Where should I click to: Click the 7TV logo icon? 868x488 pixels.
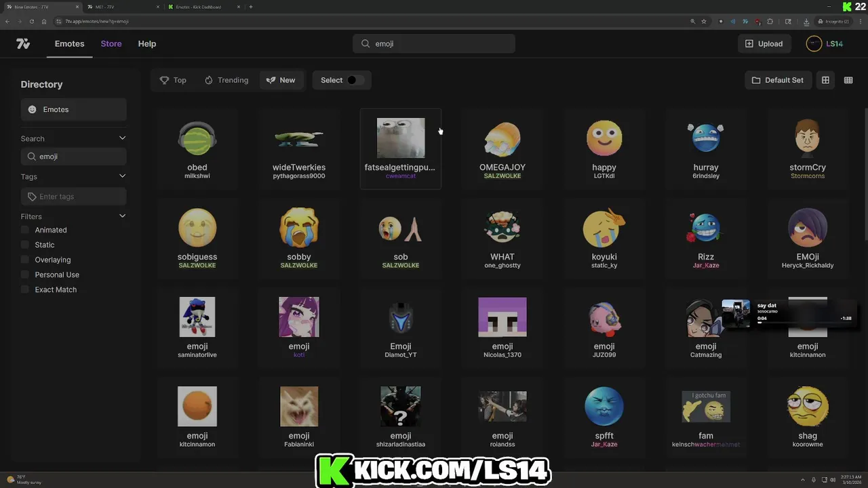[x=23, y=43]
